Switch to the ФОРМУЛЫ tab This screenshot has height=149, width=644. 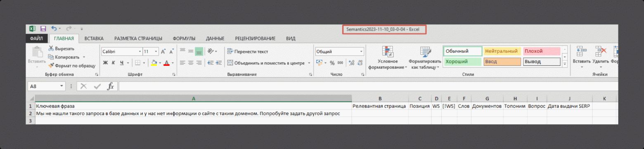(184, 39)
